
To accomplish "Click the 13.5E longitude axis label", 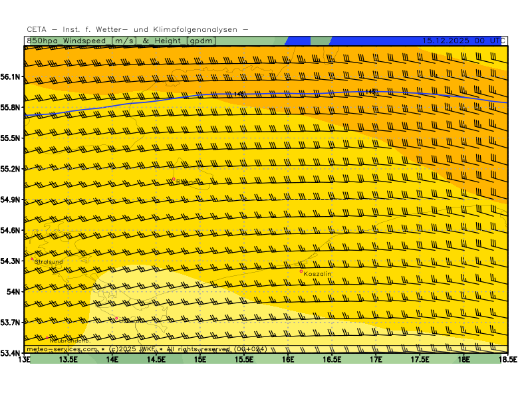I will (x=68, y=360).
